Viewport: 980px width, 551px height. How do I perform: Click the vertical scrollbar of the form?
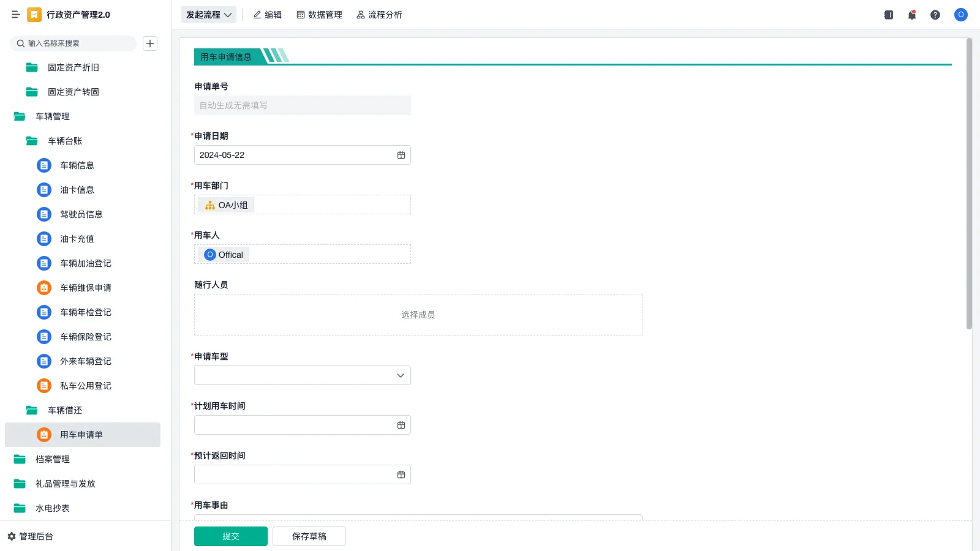pyautogui.click(x=969, y=184)
